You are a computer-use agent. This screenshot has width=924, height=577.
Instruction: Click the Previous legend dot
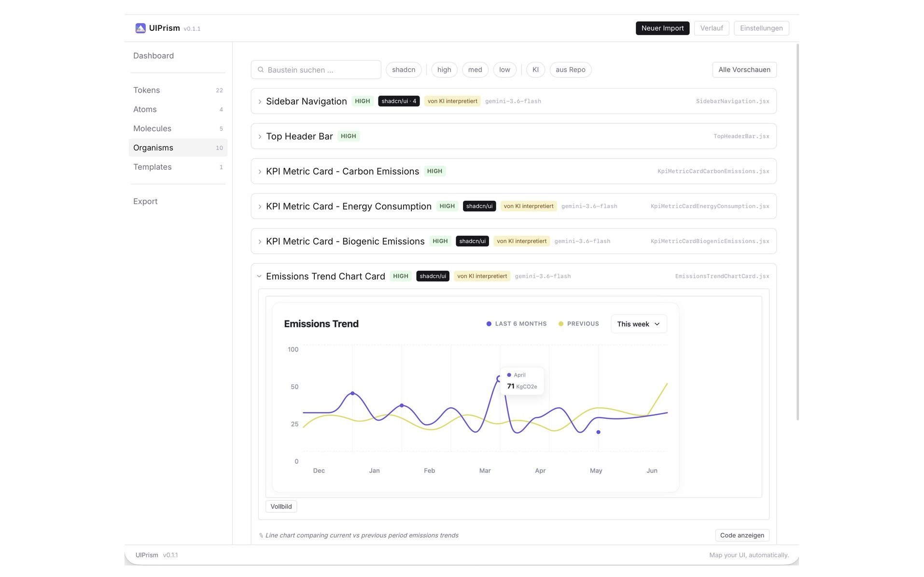click(560, 324)
